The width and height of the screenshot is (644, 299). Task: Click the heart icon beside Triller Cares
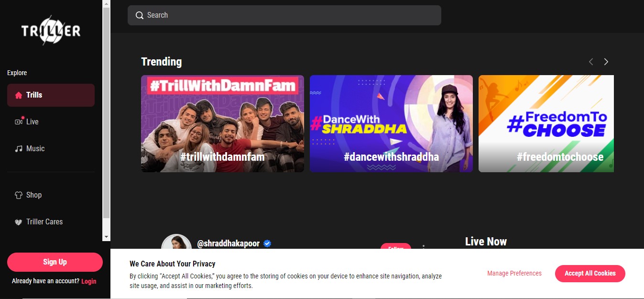coord(19,222)
